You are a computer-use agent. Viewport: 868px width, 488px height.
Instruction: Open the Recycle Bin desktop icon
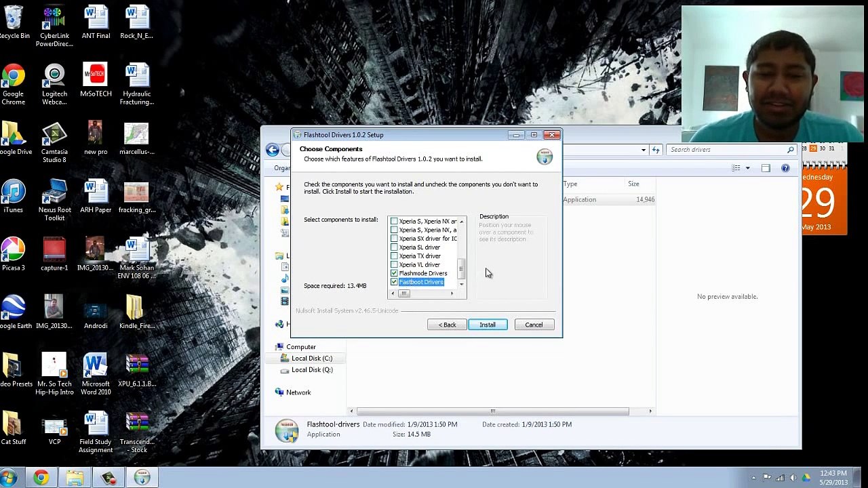(14, 23)
